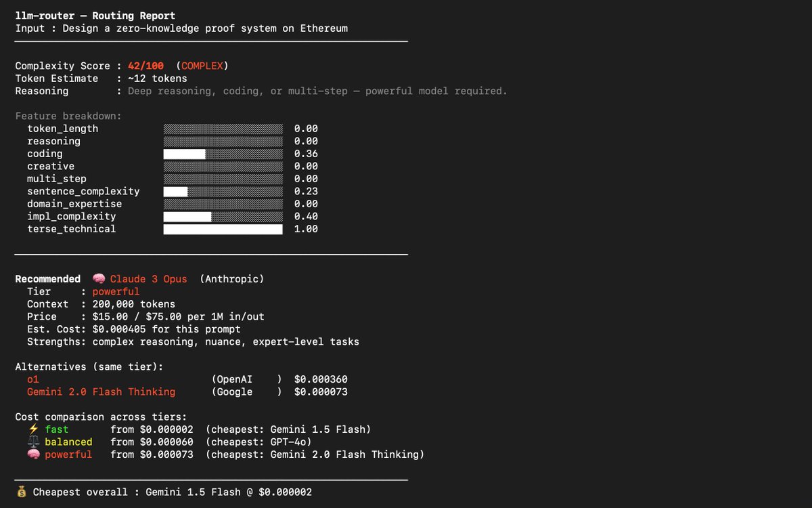Click the 'token_length' feature name

pyautogui.click(x=63, y=129)
